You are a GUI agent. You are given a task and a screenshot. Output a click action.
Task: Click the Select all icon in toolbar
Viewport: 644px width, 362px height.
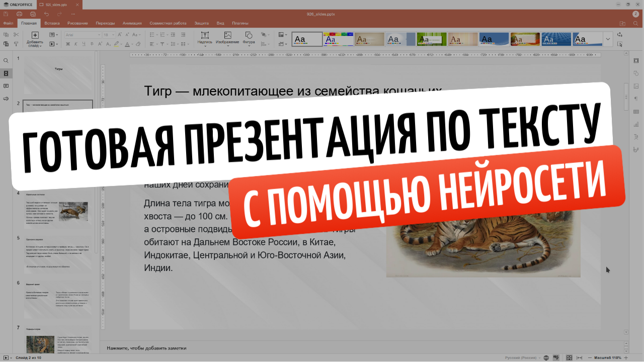coord(619,44)
